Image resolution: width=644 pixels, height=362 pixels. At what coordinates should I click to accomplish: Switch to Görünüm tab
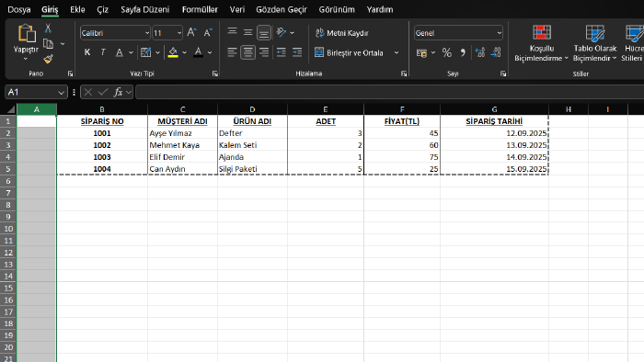click(337, 9)
